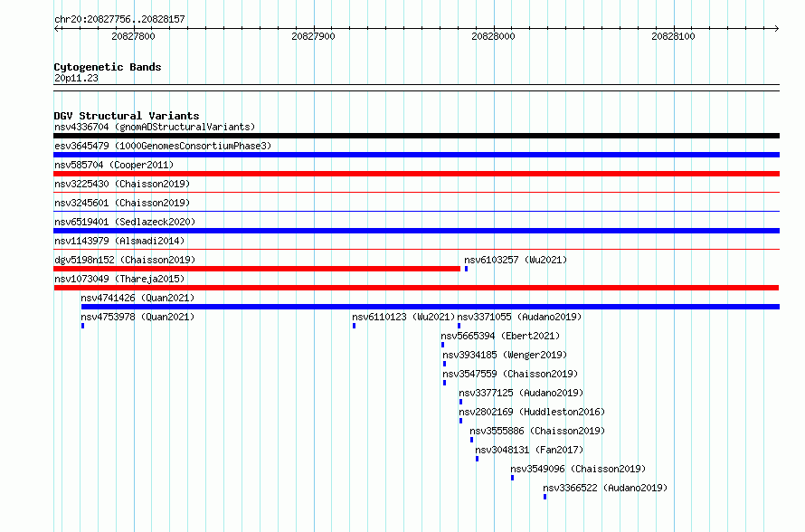Click nsv3547559 Chaisson2019 label
The width and height of the screenshot is (805, 532).
(x=510, y=374)
